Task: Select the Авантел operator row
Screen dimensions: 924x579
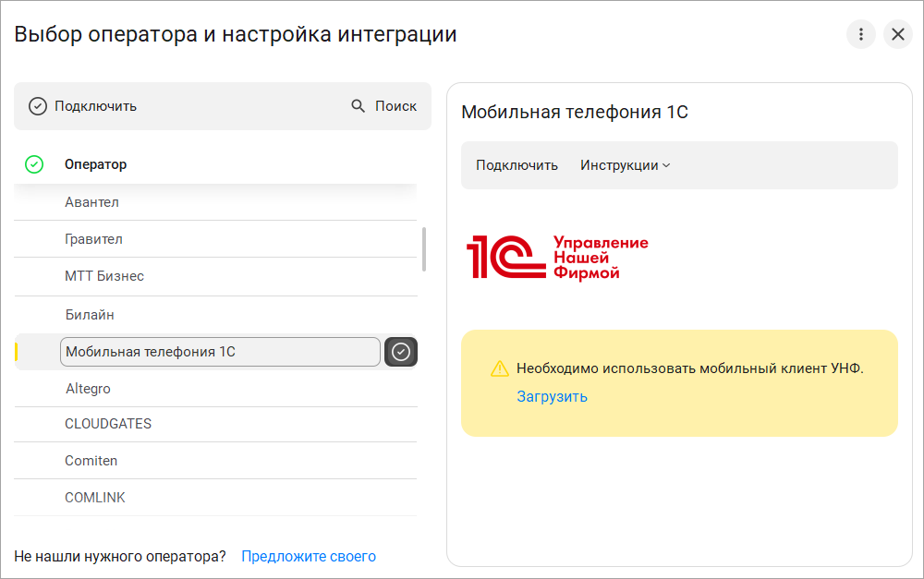Action: [x=215, y=202]
